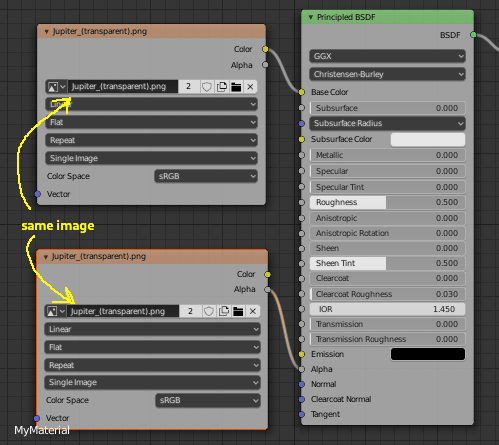Click the Transmission Roughness slider
Image resolution: width=499 pixels, height=445 pixels.
[387, 339]
